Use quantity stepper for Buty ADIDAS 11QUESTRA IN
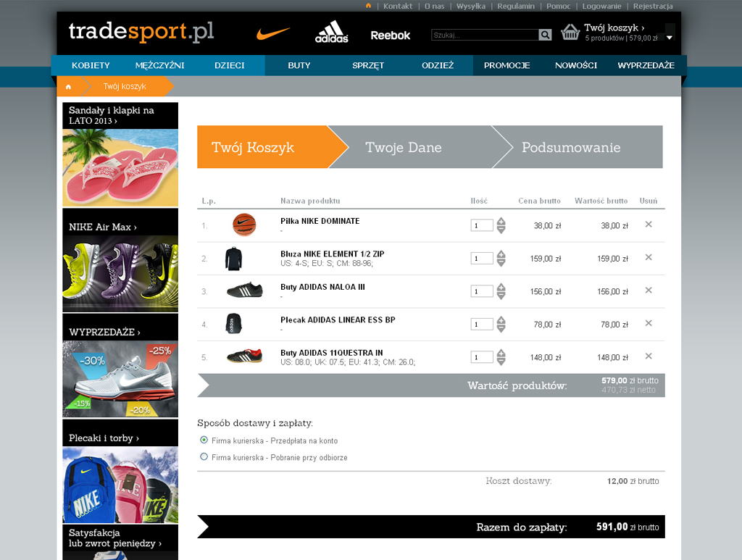Screen dimensions: 742x560 (x=501, y=357)
